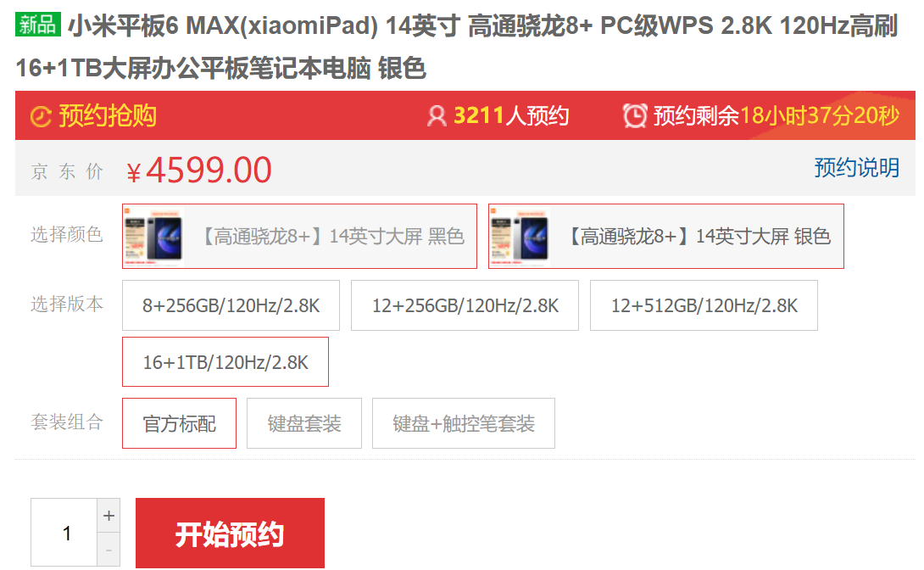Choose the 12+256GB/120Hz/2.8K version

pyautogui.click(x=465, y=305)
